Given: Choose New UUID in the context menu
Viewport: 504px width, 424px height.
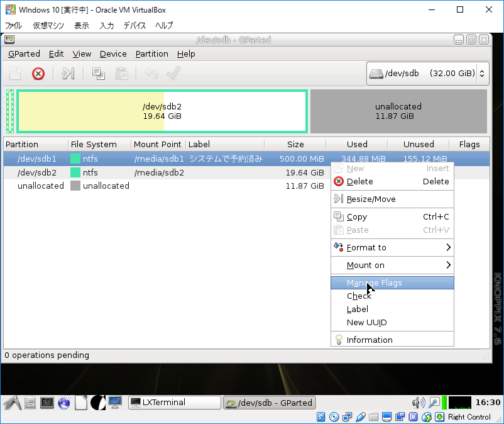Looking at the screenshot, I should (392, 322).
